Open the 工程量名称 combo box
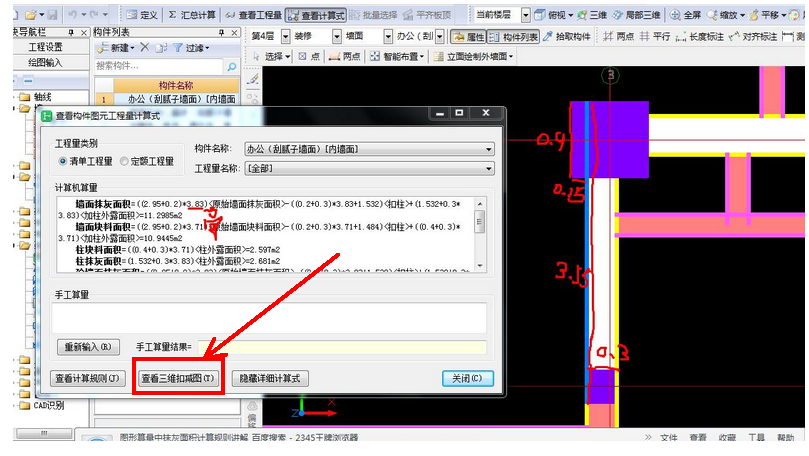This screenshot has width=809, height=456. pos(369,169)
